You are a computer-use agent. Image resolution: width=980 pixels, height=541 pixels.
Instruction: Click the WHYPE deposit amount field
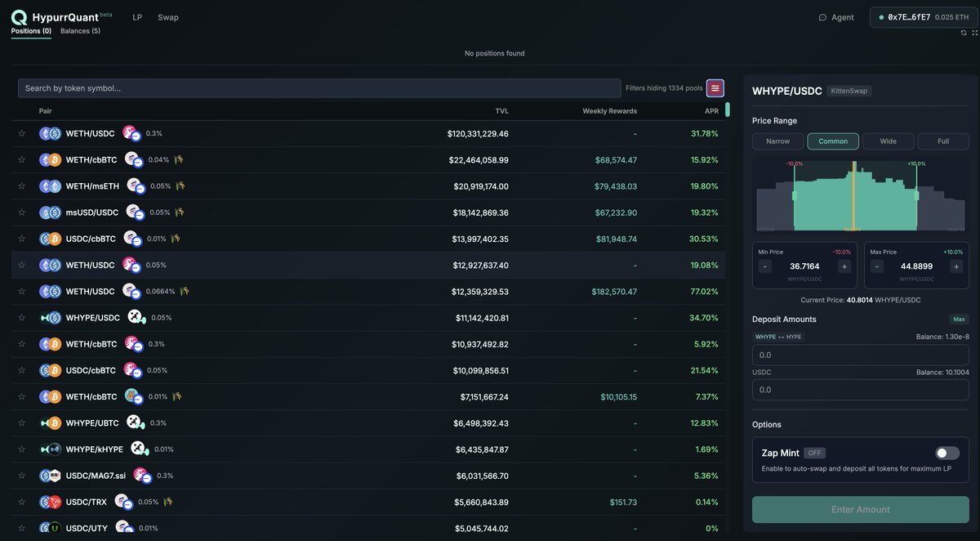(x=861, y=355)
